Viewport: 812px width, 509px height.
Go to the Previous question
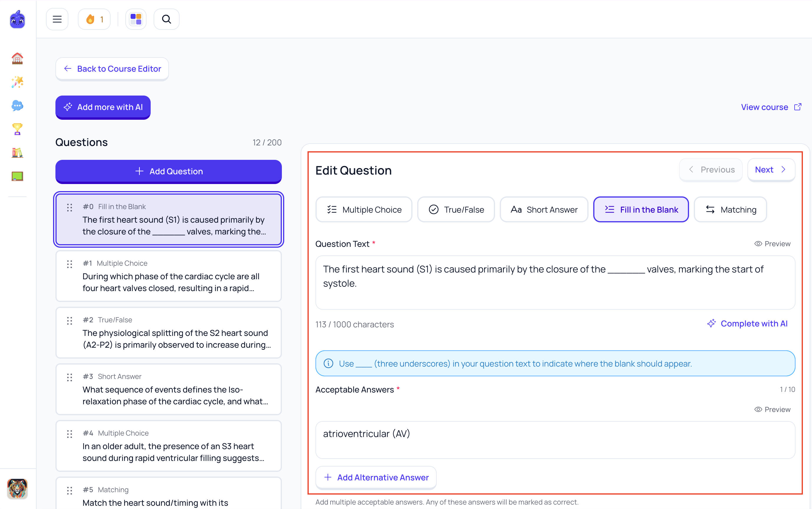click(711, 170)
